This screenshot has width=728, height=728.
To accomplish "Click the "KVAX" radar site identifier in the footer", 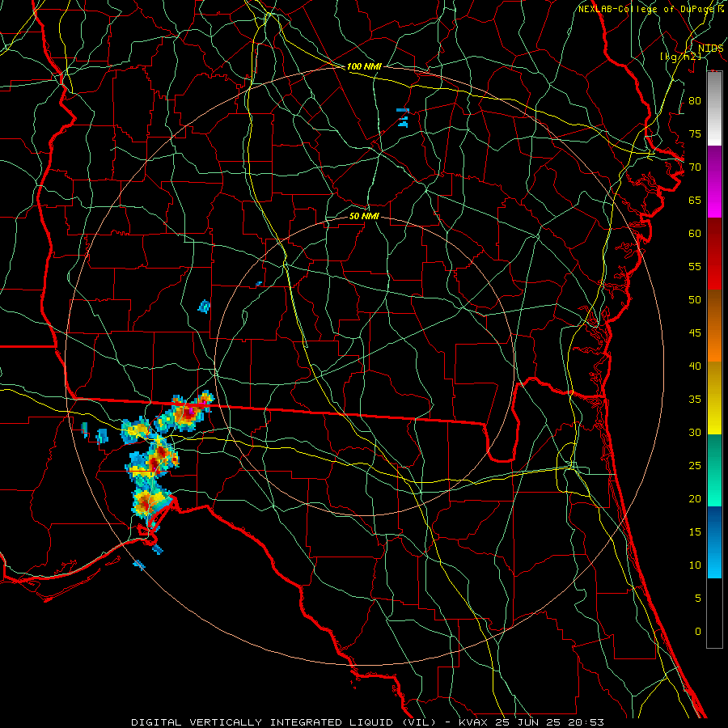I will pos(475,722).
